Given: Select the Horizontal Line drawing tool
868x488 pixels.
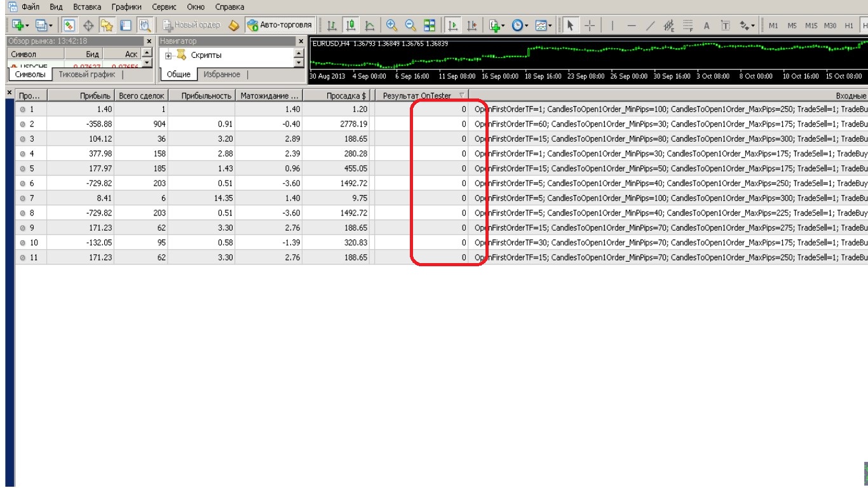Looking at the screenshot, I should click(x=631, y=25).
